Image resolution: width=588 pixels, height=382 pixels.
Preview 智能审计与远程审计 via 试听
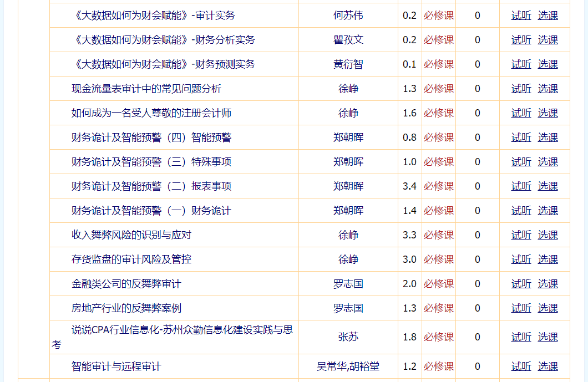[x=521, y=366]
